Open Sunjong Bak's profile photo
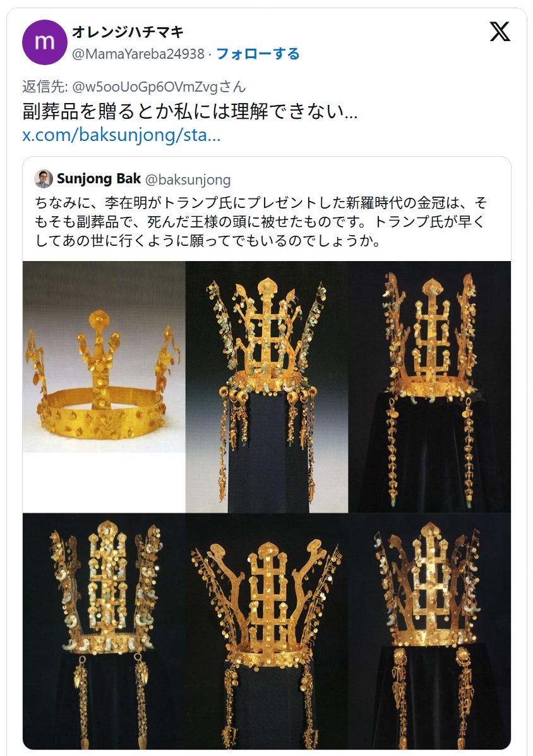 (44, 179)
